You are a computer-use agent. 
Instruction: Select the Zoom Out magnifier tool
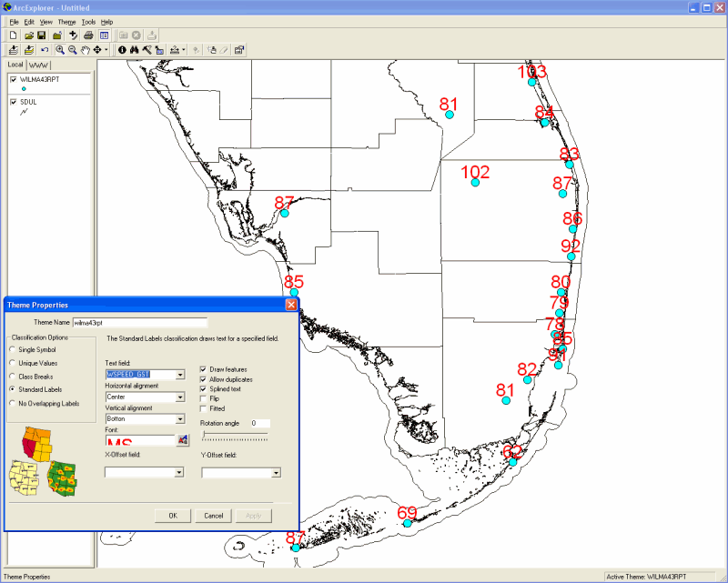(73, 49)
